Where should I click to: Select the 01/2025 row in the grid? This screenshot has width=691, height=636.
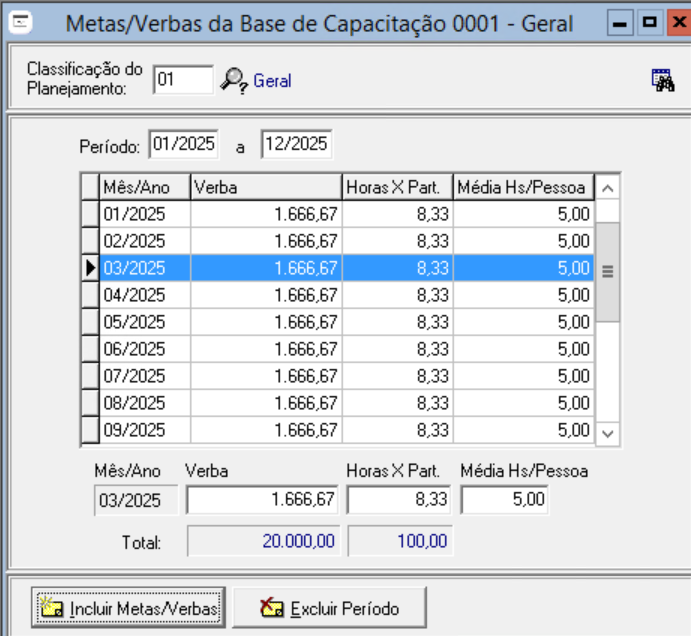pyautogui.click(x=145, y=214)
